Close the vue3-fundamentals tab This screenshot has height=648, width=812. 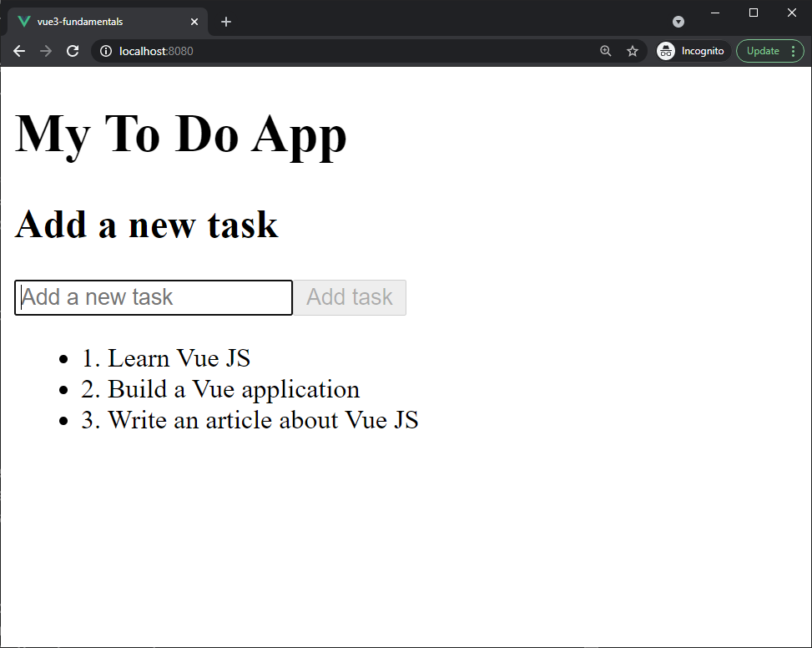[194, 22]
